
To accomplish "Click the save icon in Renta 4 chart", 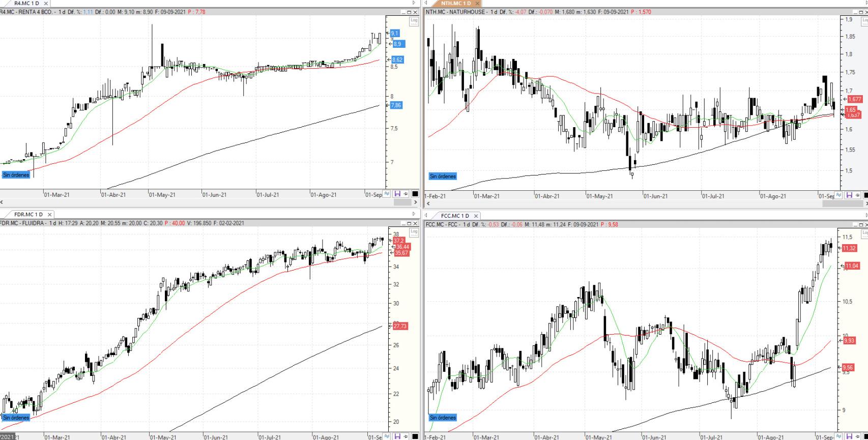I will click(x=397, y=194).
